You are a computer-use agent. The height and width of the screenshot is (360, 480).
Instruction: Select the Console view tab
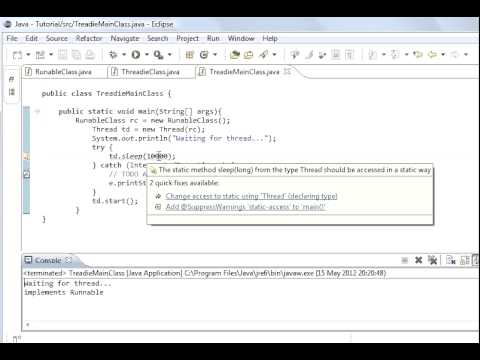pyautogui.click(x=48, y=260)
